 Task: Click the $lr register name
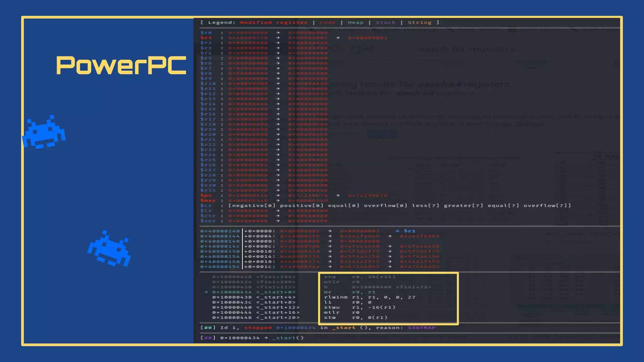206,211
